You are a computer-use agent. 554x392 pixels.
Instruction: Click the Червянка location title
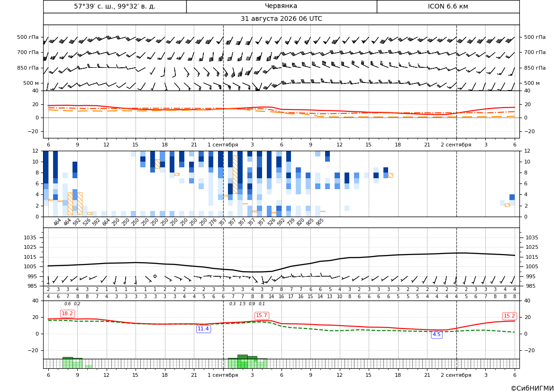[281, 6]
